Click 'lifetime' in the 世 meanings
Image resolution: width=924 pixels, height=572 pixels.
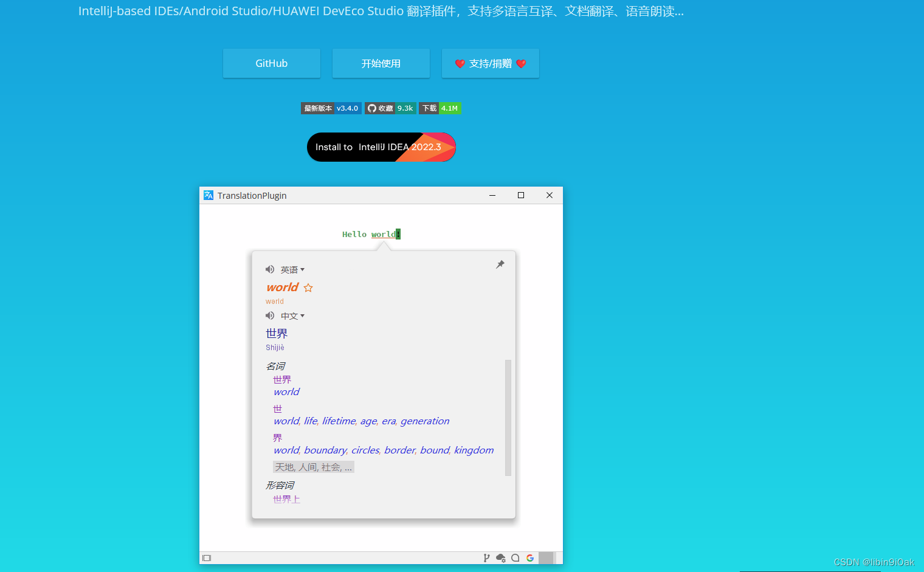339,421
